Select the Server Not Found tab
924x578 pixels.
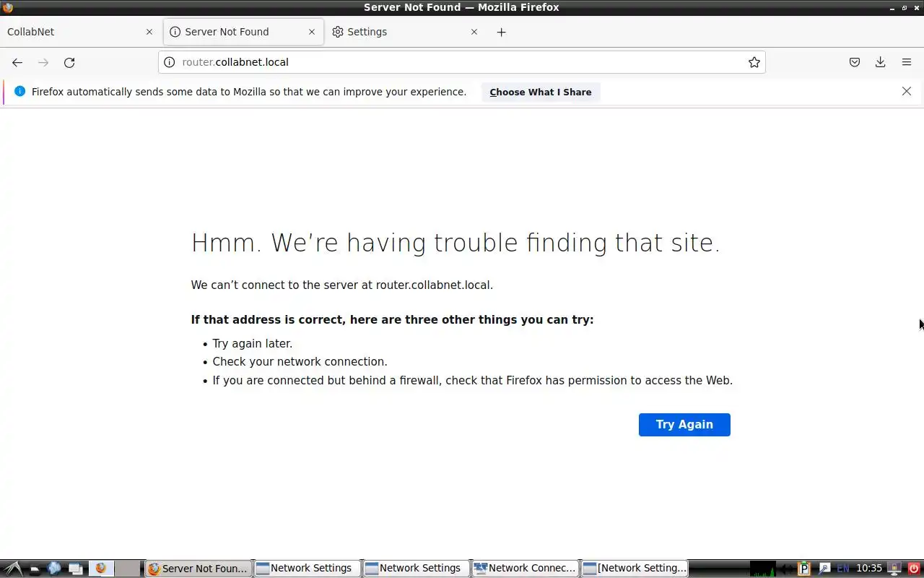point(243,32)
